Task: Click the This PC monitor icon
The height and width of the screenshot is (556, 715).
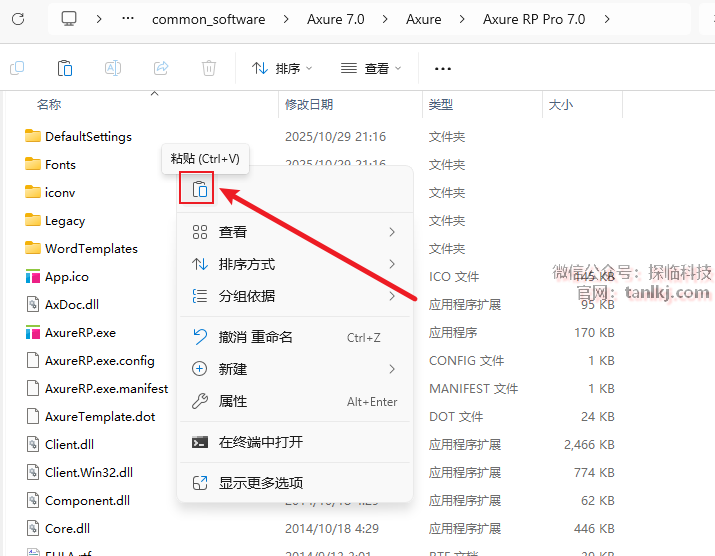Action: coord(69,19)
